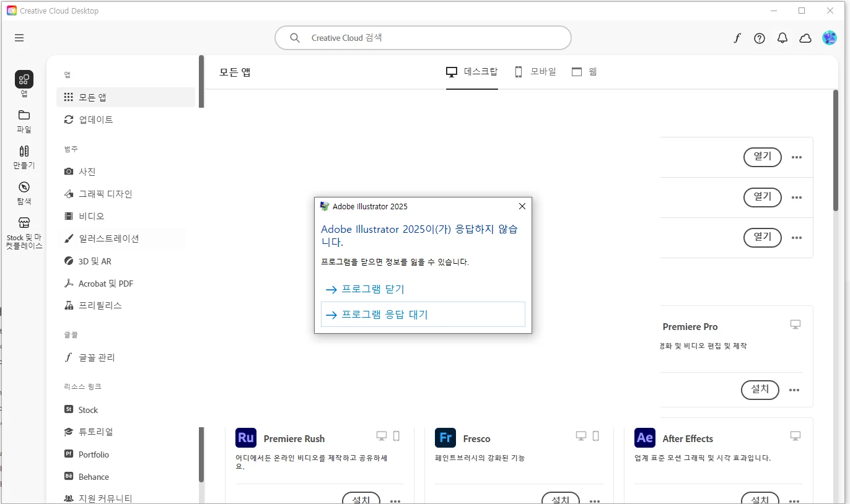Screen dimensions: 850x504
Task: Click the After Effects card title
Action: click(688, 438)
